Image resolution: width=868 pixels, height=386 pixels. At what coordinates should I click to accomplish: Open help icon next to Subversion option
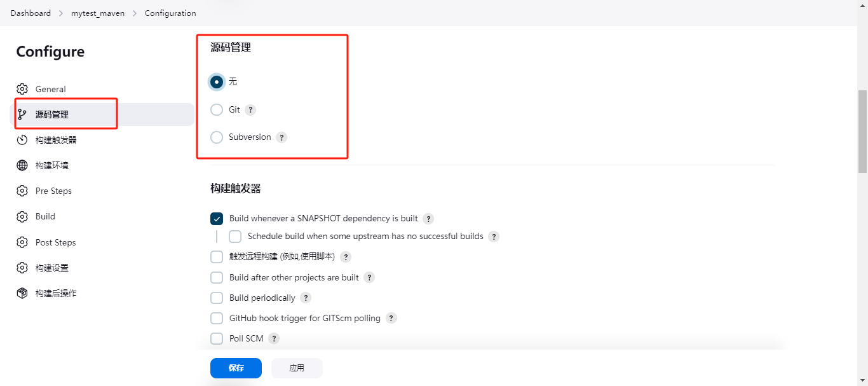coord(281,137)
